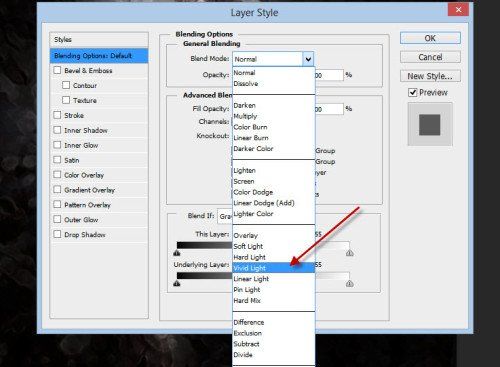
Task: Choose Overlay blend mode
Action: coord(274,235)
